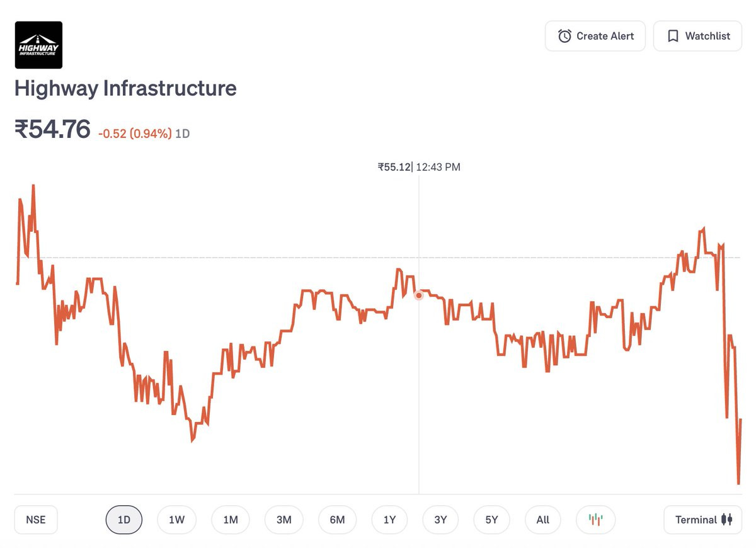
Task: Add stock to Watchlist
Action: click(697, 36)
